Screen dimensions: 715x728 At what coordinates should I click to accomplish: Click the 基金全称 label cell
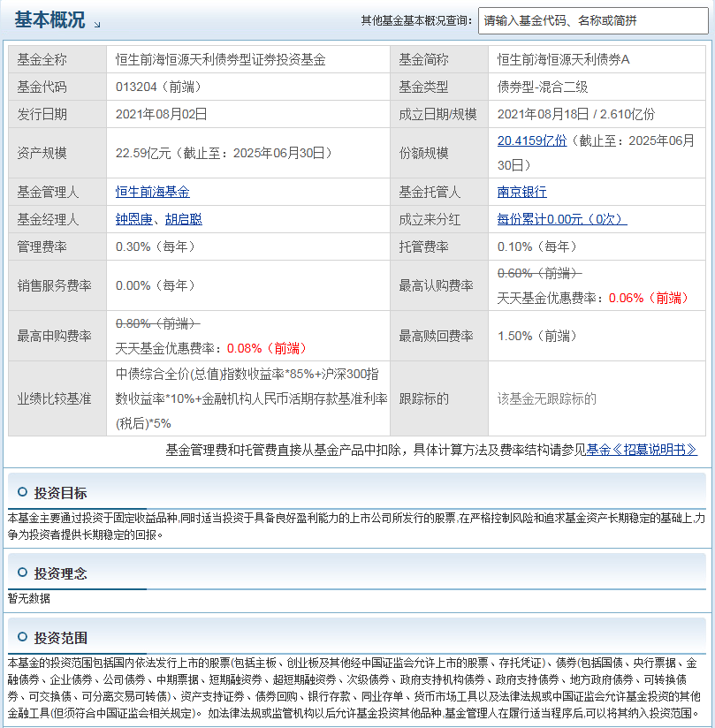point(57,59)
